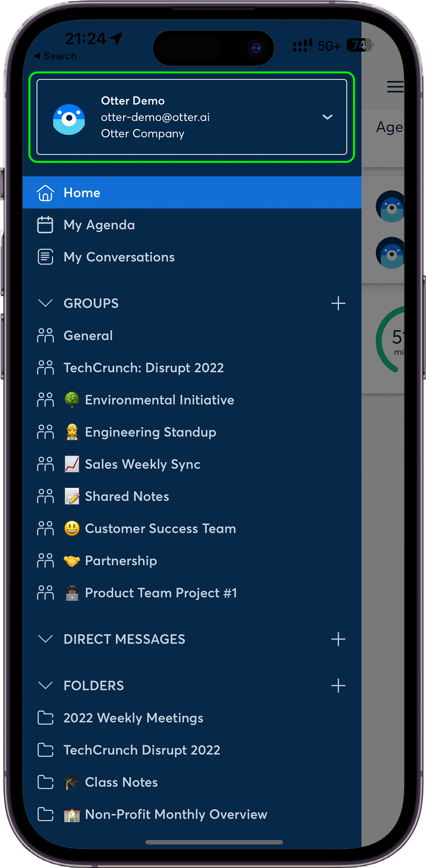426x868 pixels.
Task: Select the Home menu item
Action: [x=192, y=192]
